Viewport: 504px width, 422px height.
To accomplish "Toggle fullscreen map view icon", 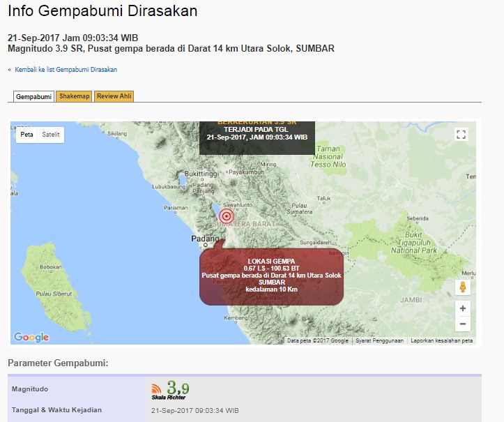I will [461, 135].
